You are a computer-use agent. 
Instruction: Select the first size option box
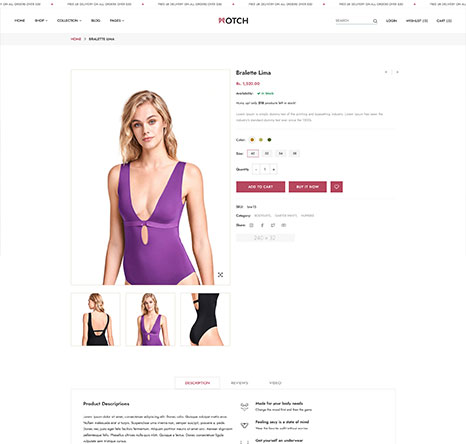pos(253,154)
